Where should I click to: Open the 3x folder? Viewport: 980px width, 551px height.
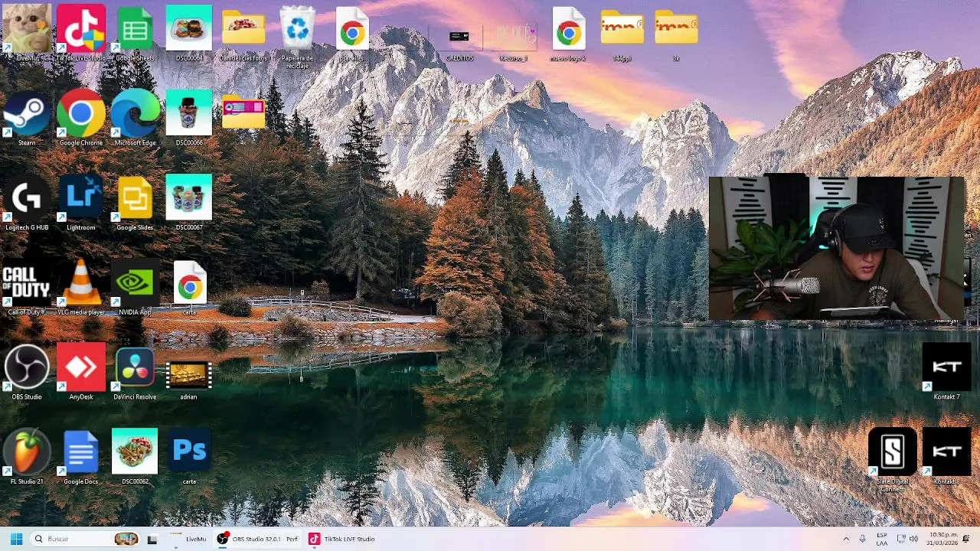pyautogui.click(x=676, y=34)
